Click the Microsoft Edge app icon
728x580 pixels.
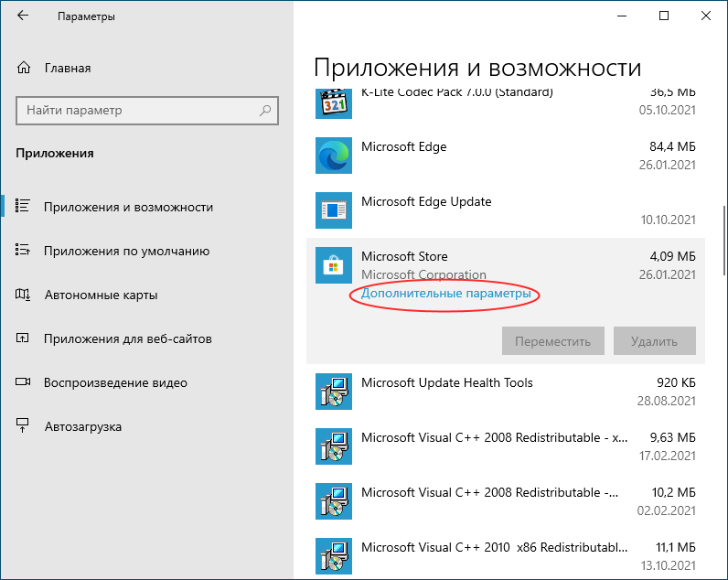click(x=333, y=156)
